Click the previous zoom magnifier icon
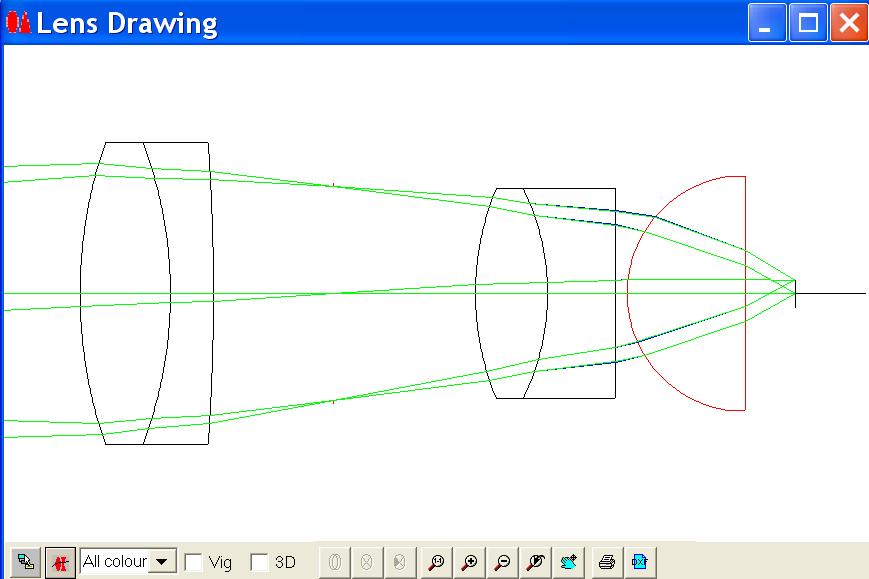 click(x=535, y=562)
